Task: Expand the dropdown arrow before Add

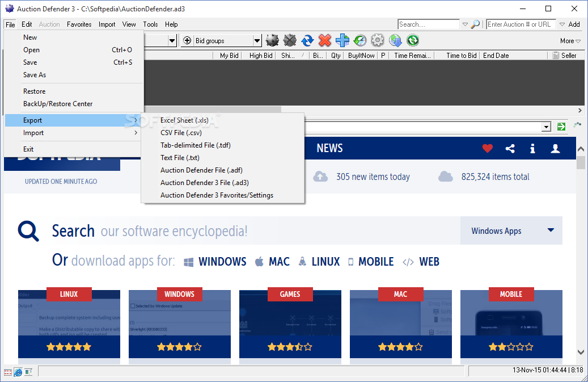Action: tap(562, 24)
